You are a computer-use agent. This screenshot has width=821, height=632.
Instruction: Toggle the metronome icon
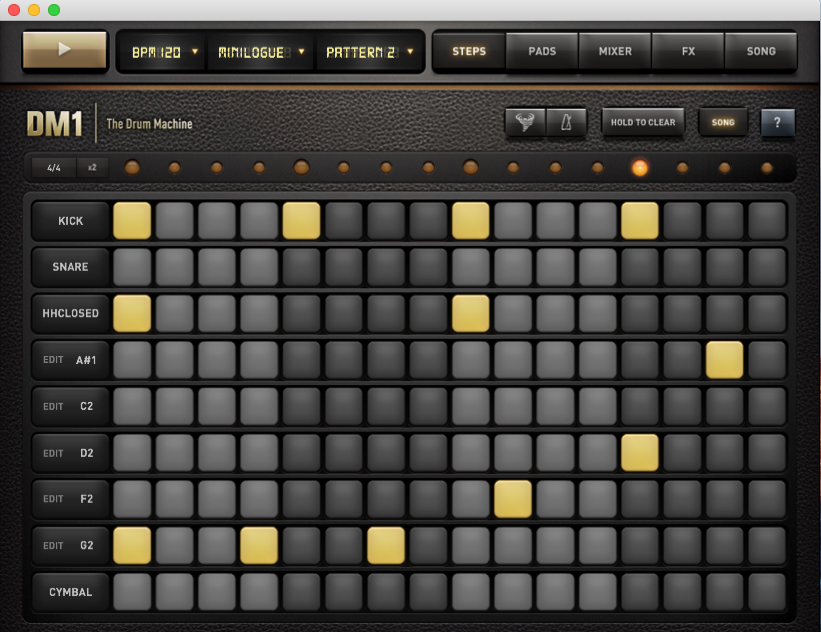(566, 122)
